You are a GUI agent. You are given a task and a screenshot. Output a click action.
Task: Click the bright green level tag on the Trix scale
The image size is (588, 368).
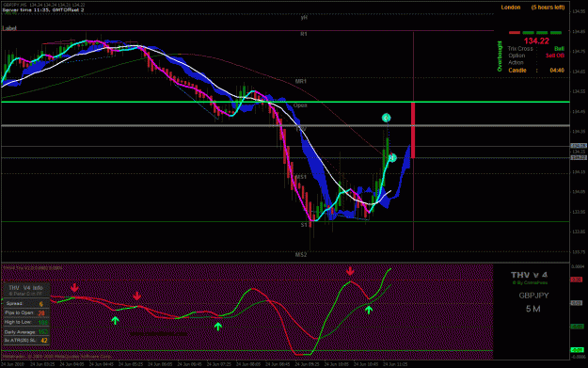pos(577,350)
